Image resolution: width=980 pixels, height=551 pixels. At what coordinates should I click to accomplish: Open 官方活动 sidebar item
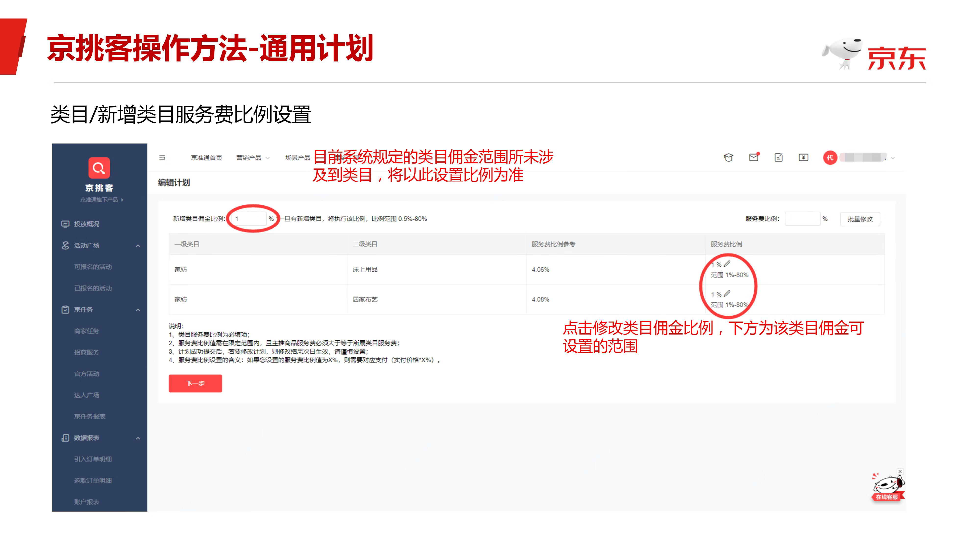tap(87, 373)
